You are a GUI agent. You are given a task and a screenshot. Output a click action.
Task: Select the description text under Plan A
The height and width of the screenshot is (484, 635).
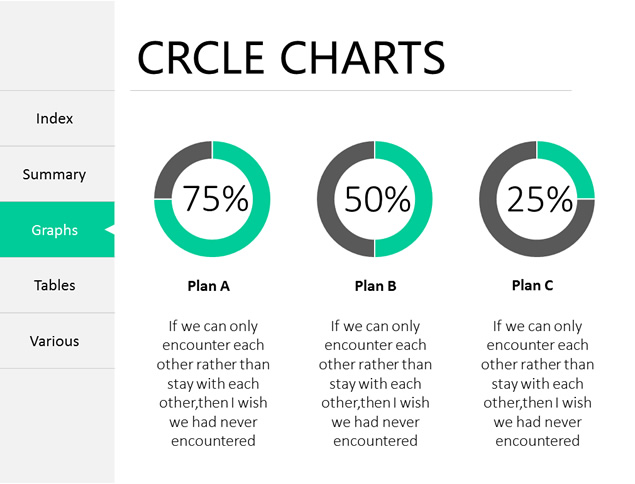point(213,383)
